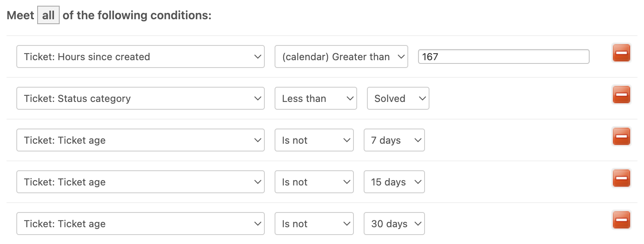The image size is (644, 244).
Task: Open the 'all' match type selector
Action: click(48, 15)
